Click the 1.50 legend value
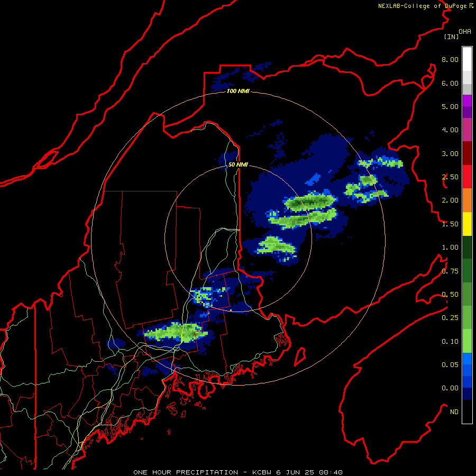This screenshot has height=476, width=476. pyautogui.click(x=450, y=224)
